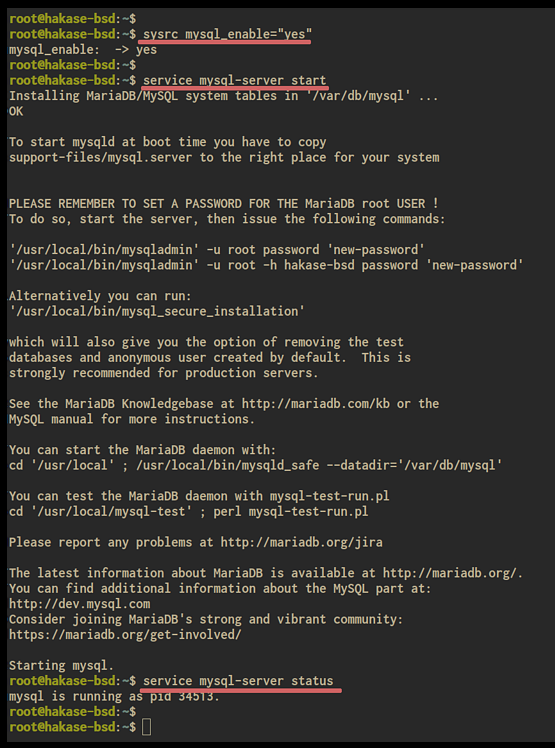Open the https://mariadb.org/get-involved/ link
Screen dimensions: 555x748
point(125,634)
